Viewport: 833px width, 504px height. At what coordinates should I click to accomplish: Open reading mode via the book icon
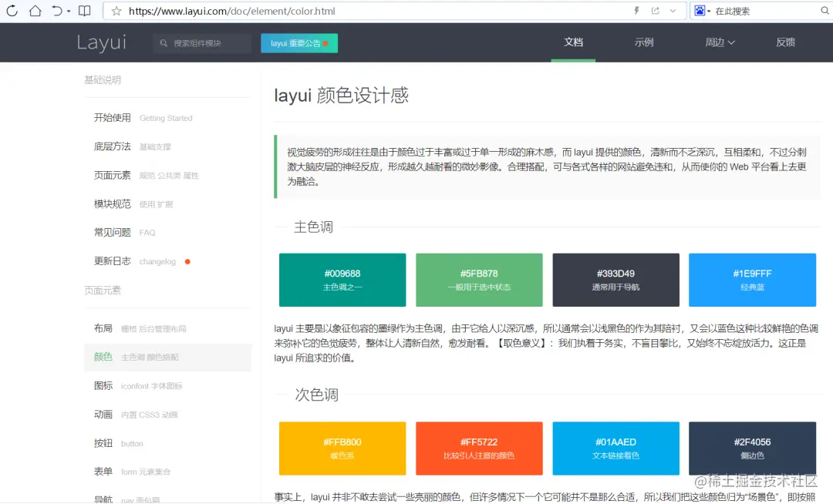click(x=85, y=11)
